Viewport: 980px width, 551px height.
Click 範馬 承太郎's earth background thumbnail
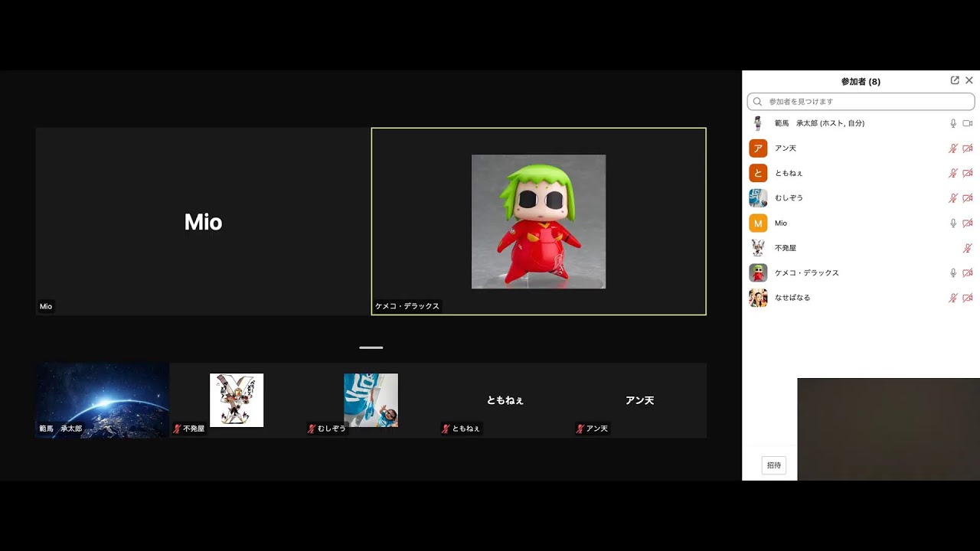[102, 399]
